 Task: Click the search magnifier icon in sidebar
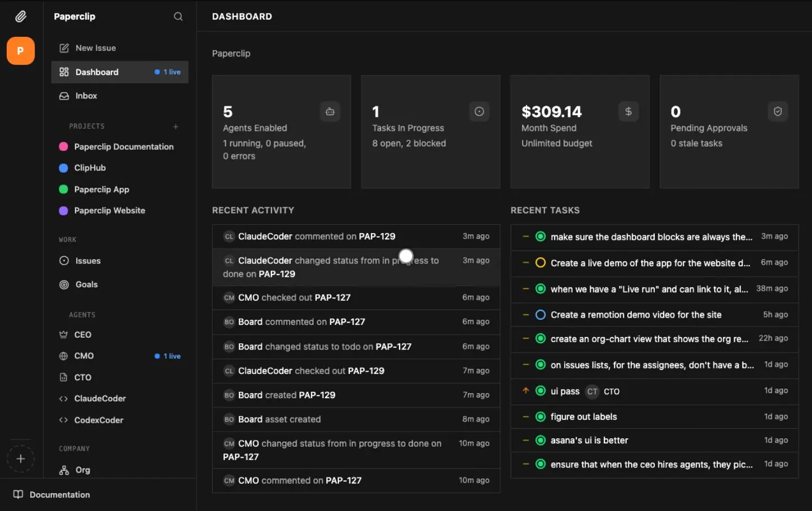pos(178,17)
